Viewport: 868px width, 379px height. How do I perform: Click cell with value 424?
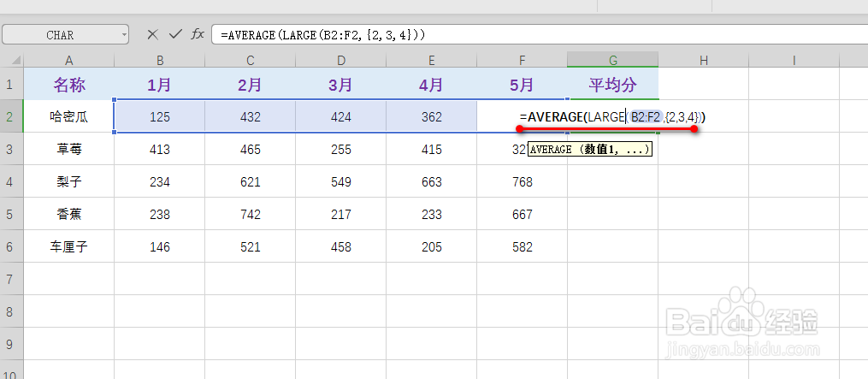(x=340, y=116)
